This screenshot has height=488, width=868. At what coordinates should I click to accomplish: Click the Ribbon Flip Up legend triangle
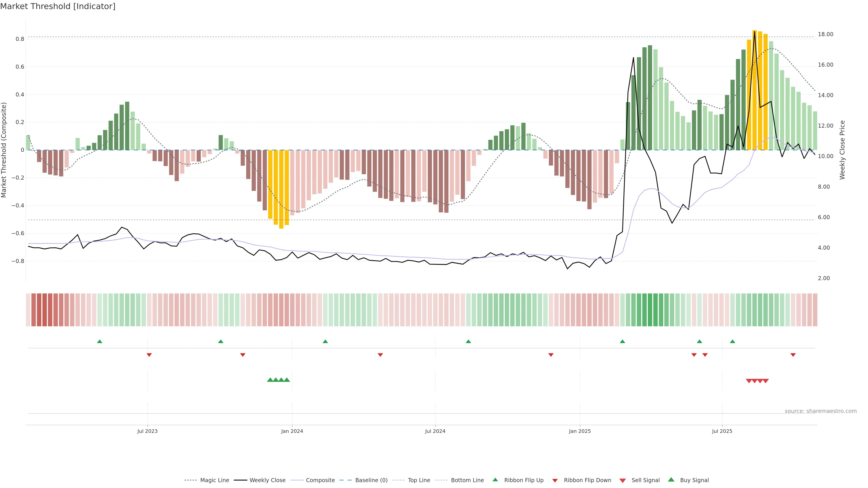pos(495,480)
